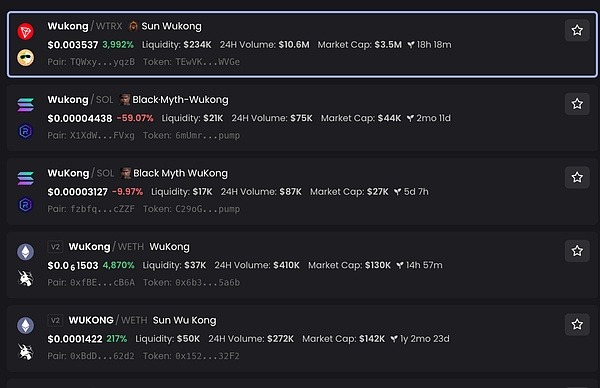Click Ethereum logo on WuKong/WETH row

26,252
